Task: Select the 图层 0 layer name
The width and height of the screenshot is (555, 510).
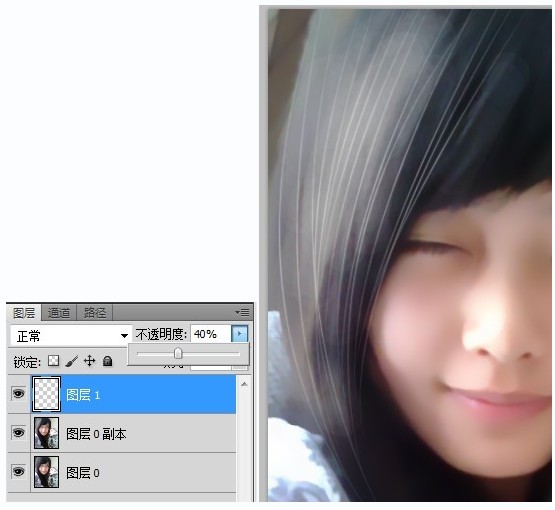Action: coord(83,473)
